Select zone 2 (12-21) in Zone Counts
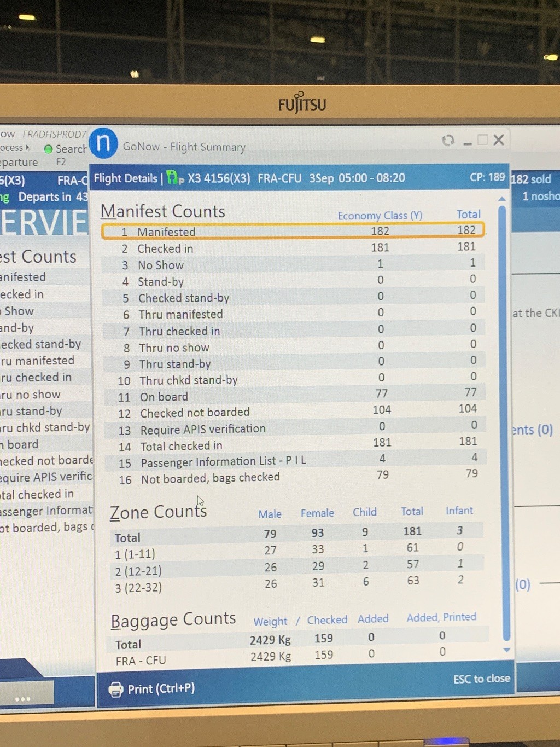 138,571
